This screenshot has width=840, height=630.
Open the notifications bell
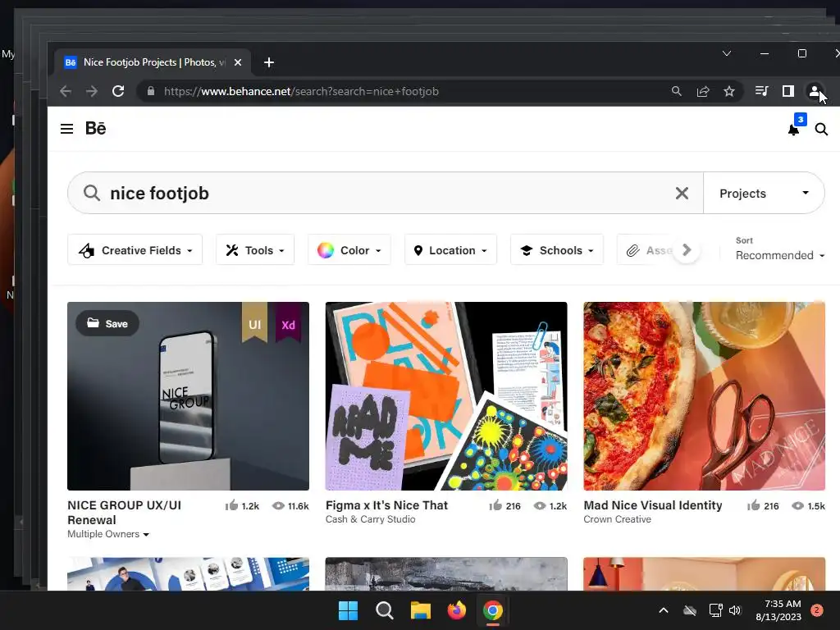[x=793, y=130]
